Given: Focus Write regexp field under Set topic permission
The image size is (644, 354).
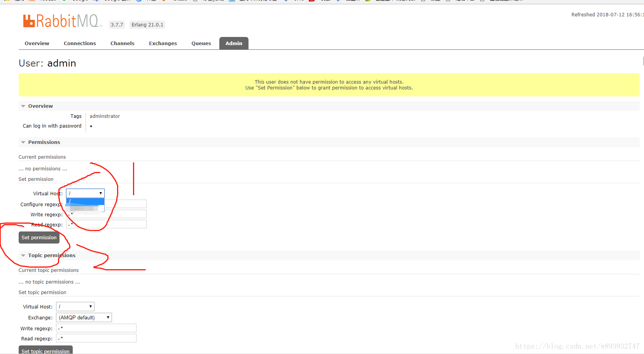Looking at the screenshot, I should pyautogui.click(x=96, y=328).
